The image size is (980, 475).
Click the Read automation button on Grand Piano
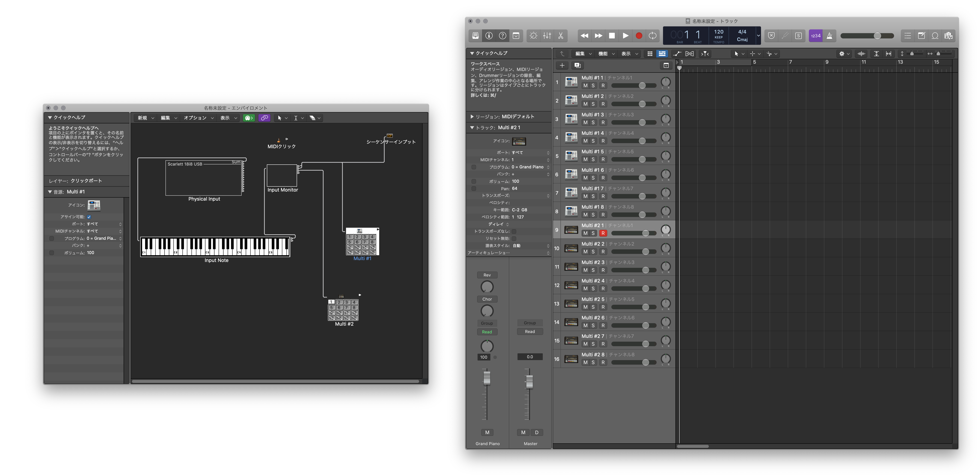coord(487,332)
